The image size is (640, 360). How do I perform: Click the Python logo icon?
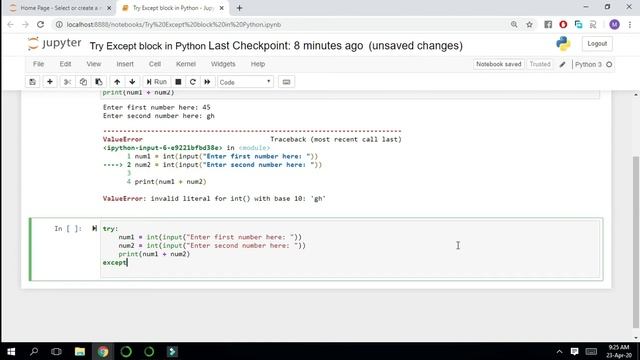pyautogui.click(x=563, y=44)
